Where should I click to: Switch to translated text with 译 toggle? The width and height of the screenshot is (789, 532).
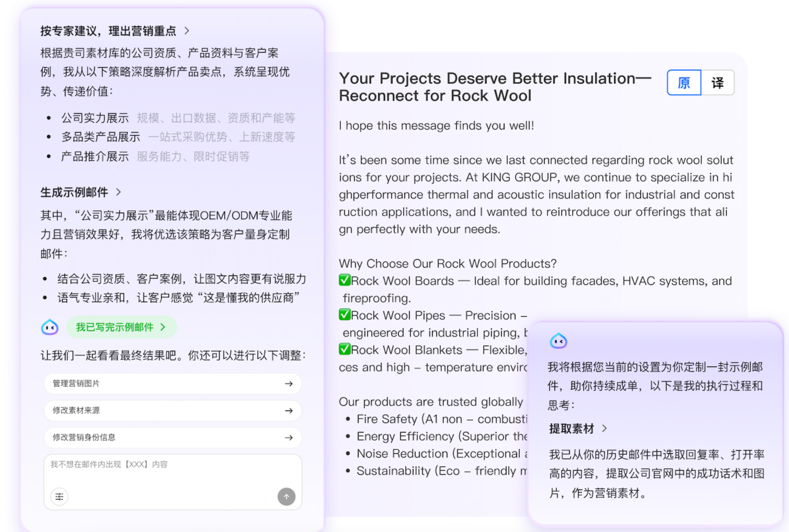point(717,83)
